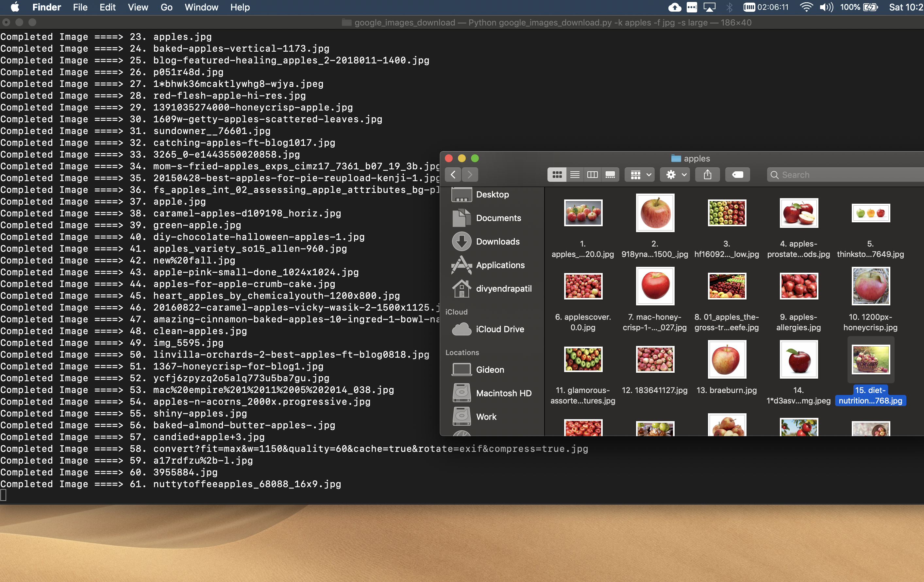Switch Finder to list view
The width and height of the screenshot is (924, 582).
(x=574, y=175)
